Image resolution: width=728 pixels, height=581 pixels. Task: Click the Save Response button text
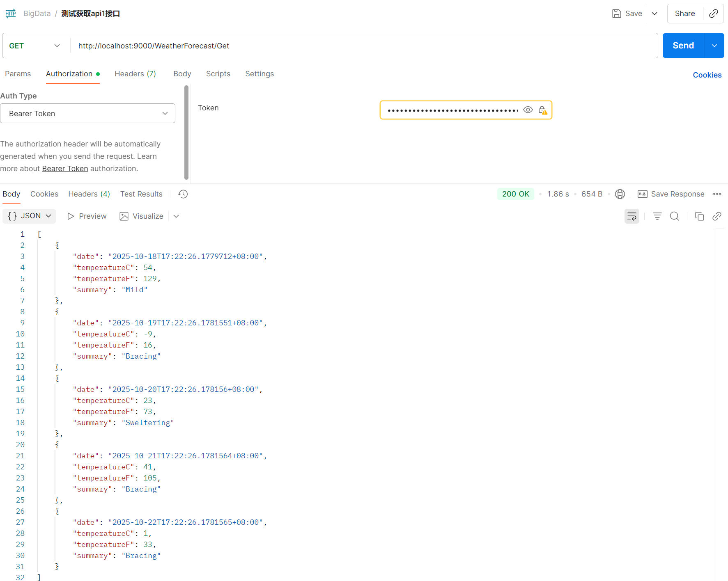[677, 194]
